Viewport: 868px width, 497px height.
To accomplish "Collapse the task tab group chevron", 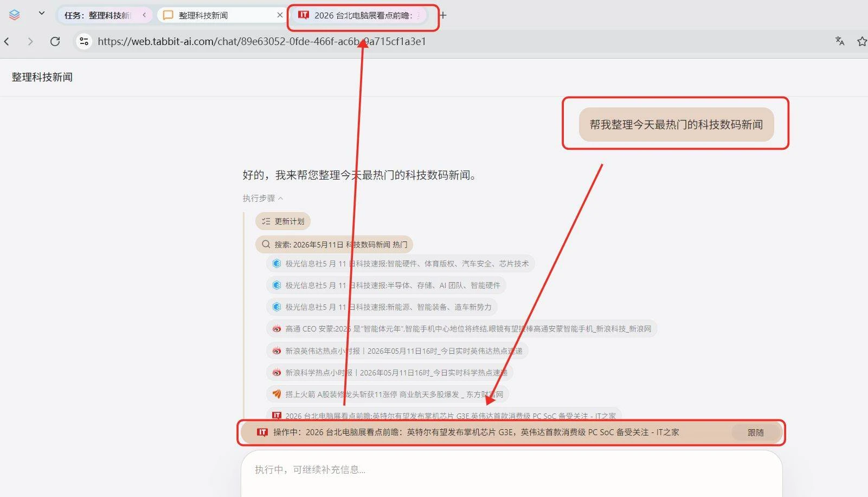I will tap(144, 15).
